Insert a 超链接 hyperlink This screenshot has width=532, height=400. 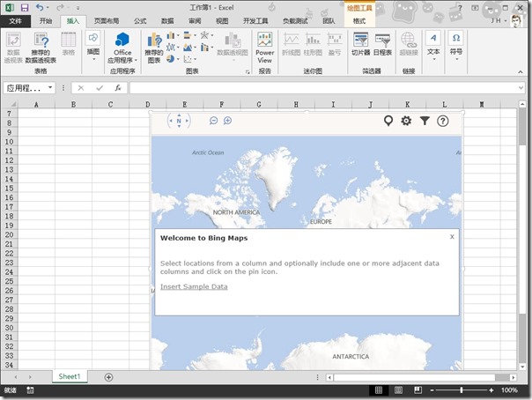pos(409,44)
